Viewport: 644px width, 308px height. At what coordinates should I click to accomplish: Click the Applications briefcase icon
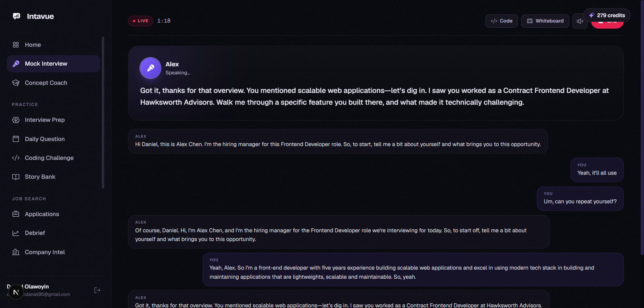click(x=16, y=214)
